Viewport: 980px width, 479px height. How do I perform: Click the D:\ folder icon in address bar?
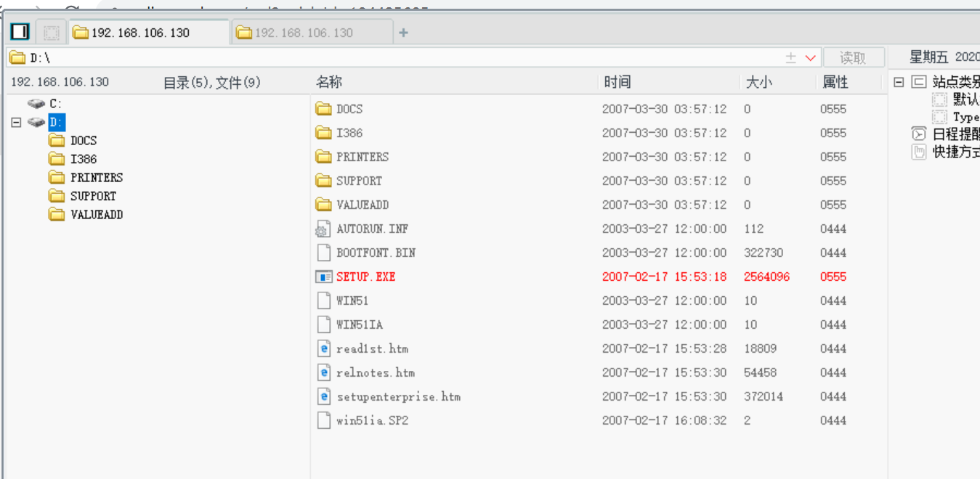(17, 57)
